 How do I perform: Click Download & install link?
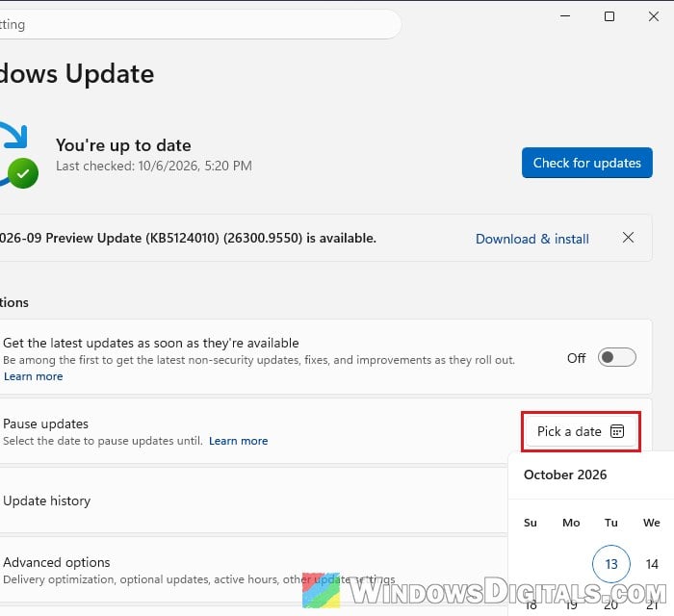click(x=532, y=239)
